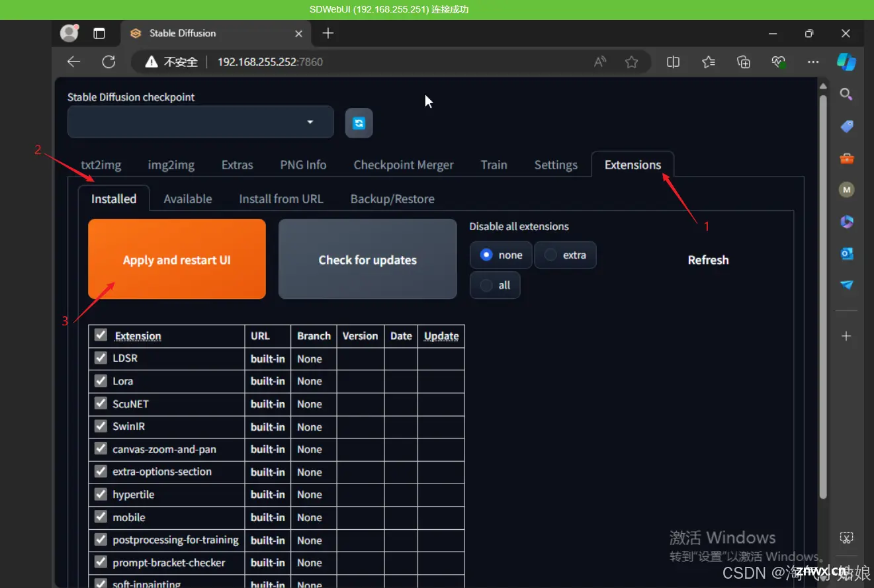Select the Installed sub-tab
Viewport: 874px width, 588px height.
(x=114, y=198)
